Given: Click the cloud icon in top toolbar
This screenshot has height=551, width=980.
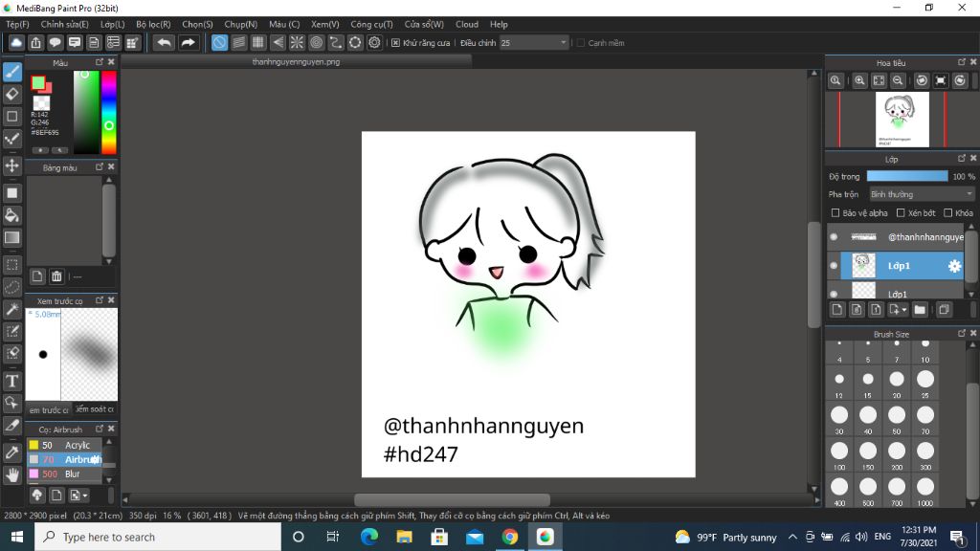Looking at the screenshot, I should click(16, 42).
